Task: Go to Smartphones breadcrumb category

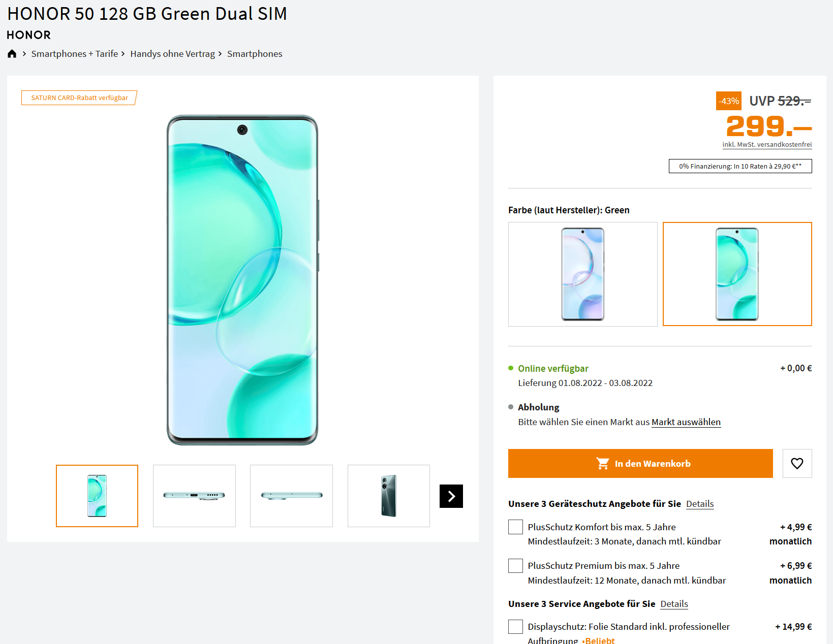Action: pyautogui.click(x=255, y=54)
